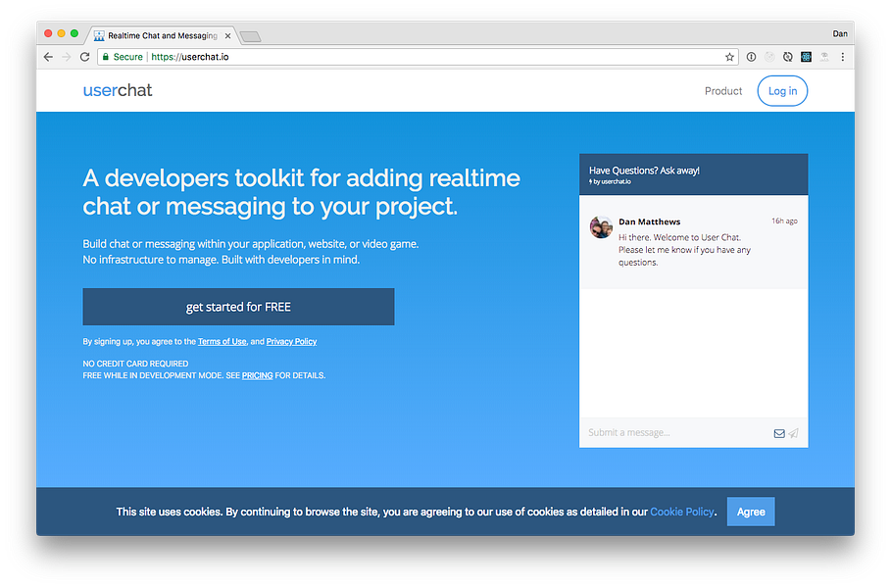Click the circular arrows sync extension icon
Image resolution: width=891 pixels, height=588 pixels.
click(787, 57)
